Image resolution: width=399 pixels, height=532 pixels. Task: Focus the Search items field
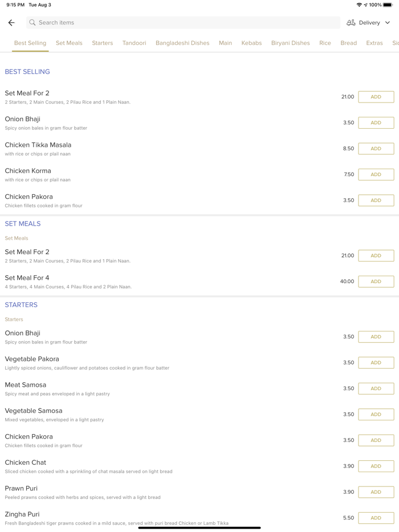[182, 23]
